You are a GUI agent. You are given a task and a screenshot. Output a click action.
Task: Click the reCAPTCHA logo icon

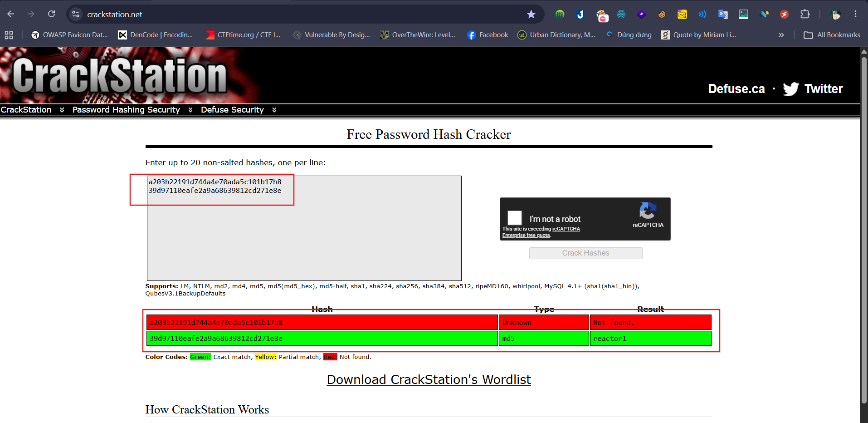click(x=648, y=211)
